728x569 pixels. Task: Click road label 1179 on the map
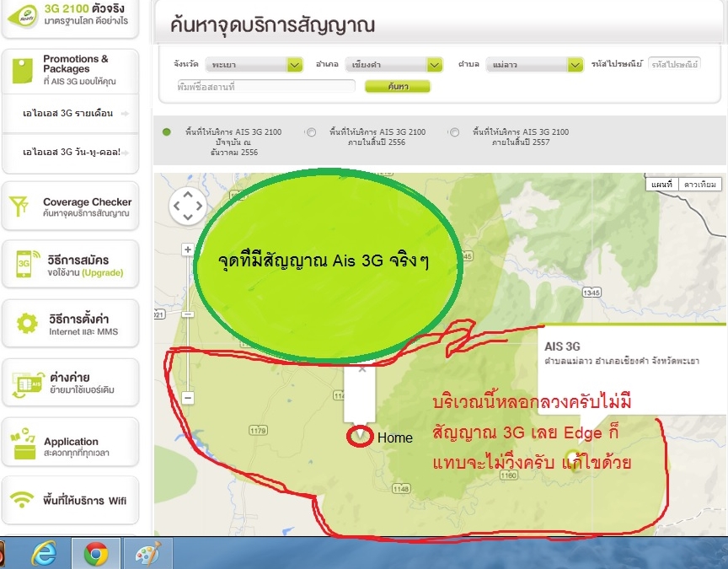[x=258, y=431]
